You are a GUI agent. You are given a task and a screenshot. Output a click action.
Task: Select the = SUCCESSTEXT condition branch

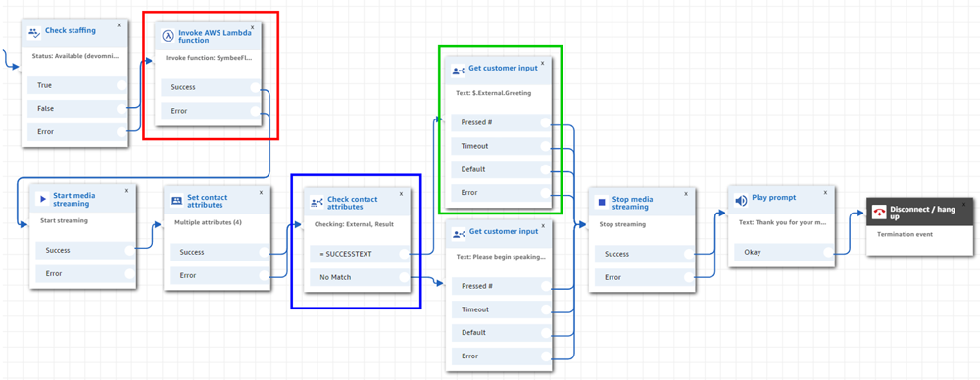[x=360, y=253]
